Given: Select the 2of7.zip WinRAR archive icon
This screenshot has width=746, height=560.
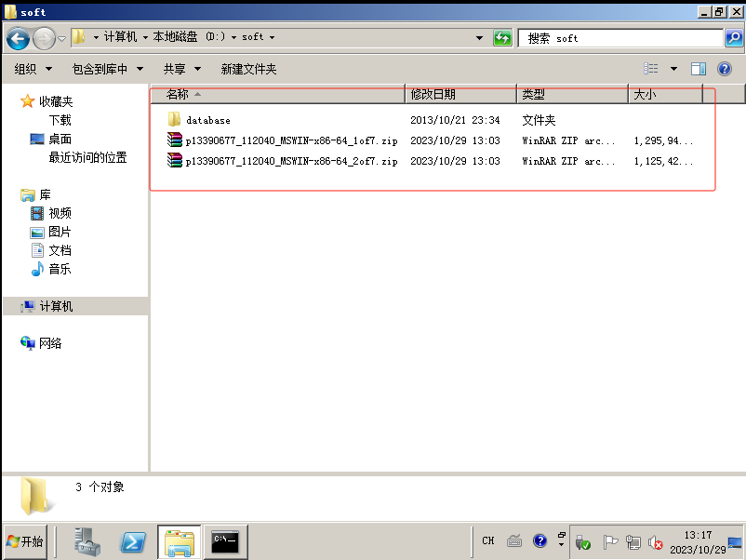Looking at the screenshot, I should 175,160.
